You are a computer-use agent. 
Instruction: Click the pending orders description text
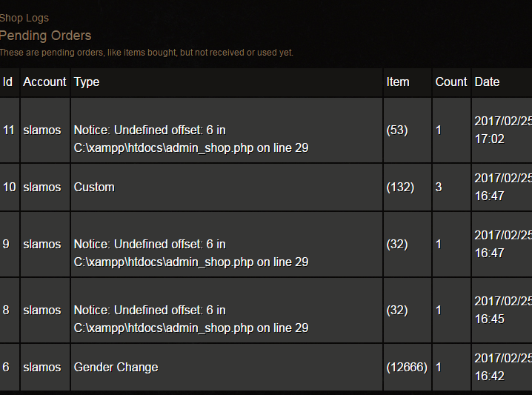[x=147, y=53]
